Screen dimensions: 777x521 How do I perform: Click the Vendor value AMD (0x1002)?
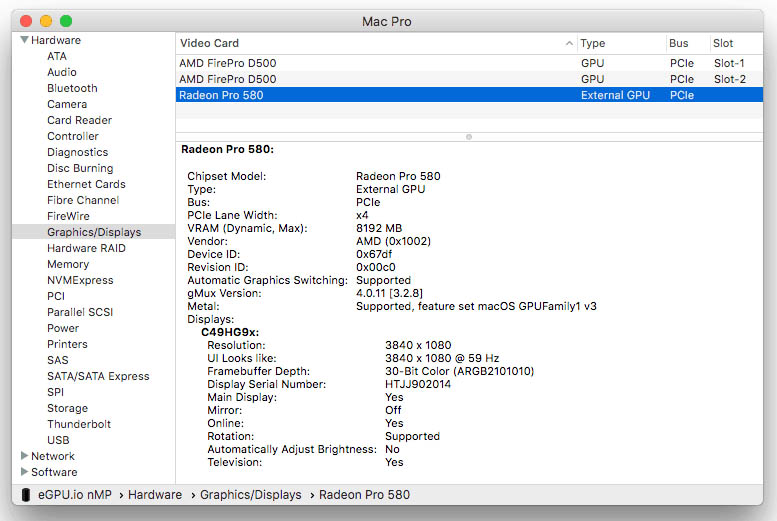[393, 241]
